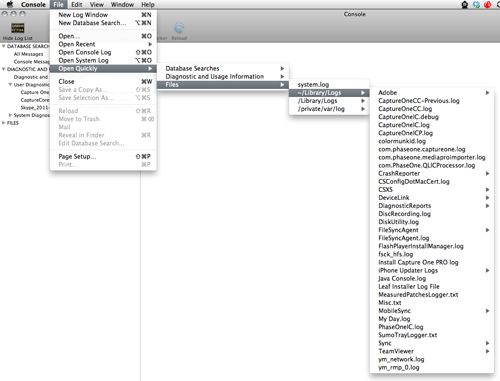
Task: Select colormunkid.log
Action: click(x=432, y=141)
